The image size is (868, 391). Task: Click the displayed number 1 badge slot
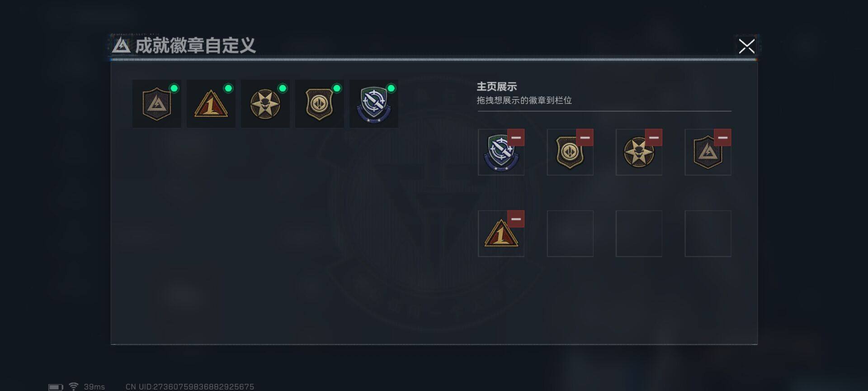[501, 234]
